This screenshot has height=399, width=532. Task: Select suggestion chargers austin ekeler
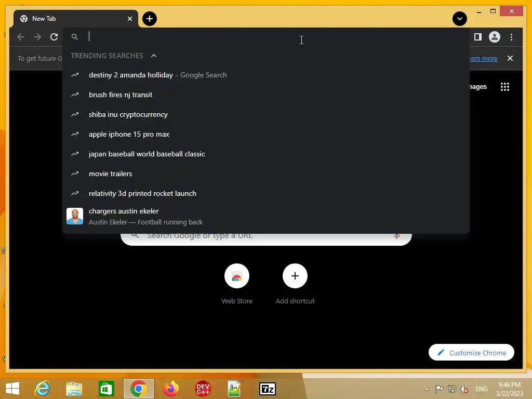tap(265, 217)
